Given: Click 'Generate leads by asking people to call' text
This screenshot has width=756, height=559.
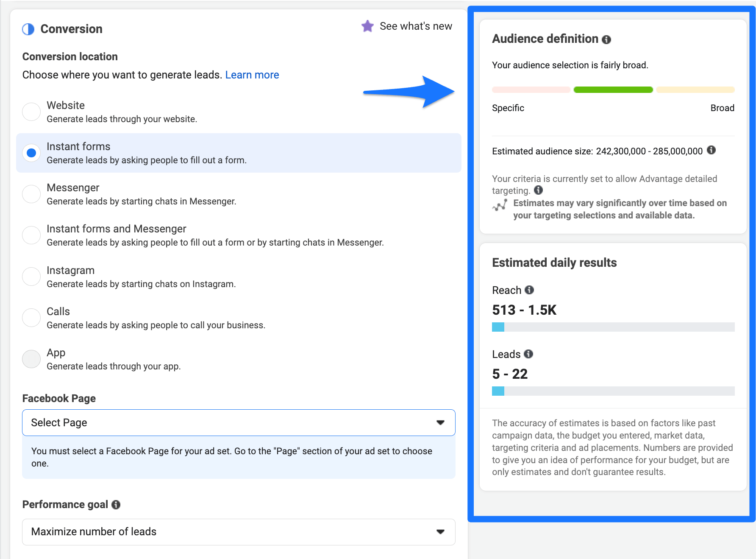Looking at the screenshot, I should (x=156, y=325).
